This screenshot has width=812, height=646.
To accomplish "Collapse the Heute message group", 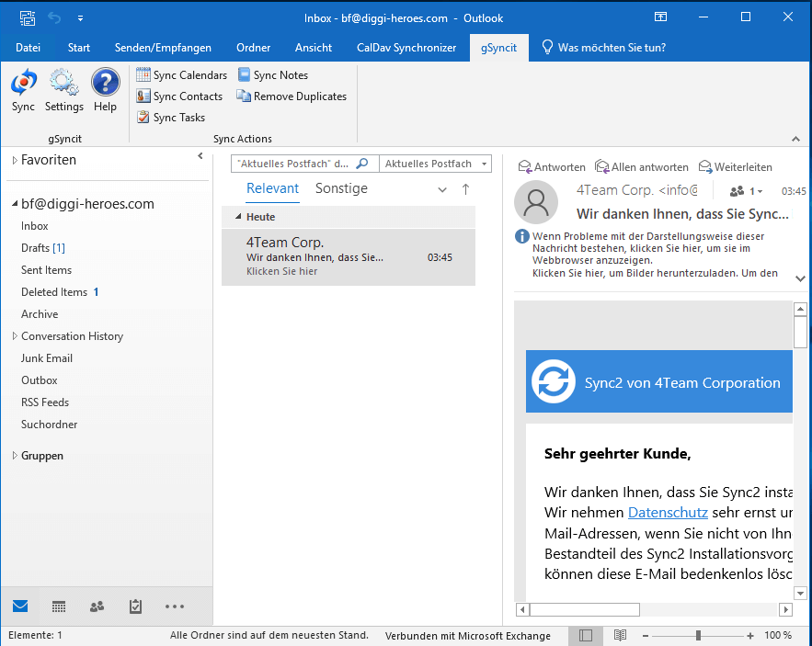I will click(238, 216).
